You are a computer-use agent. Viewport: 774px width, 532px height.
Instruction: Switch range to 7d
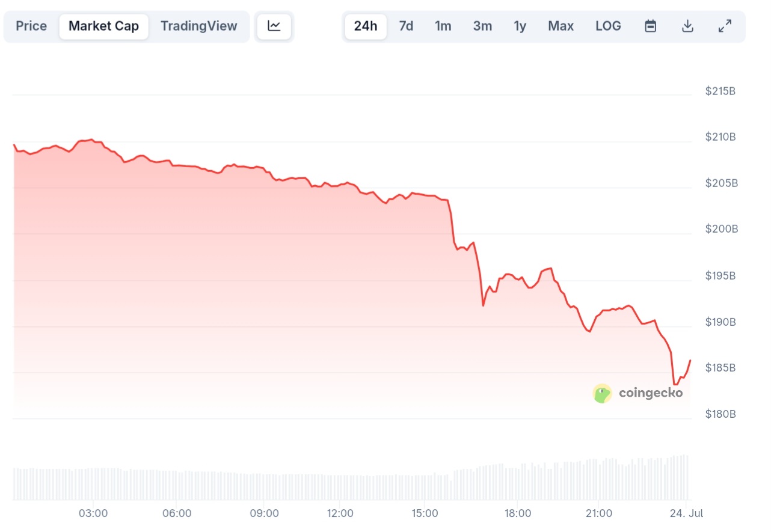[x=407, y=26]
